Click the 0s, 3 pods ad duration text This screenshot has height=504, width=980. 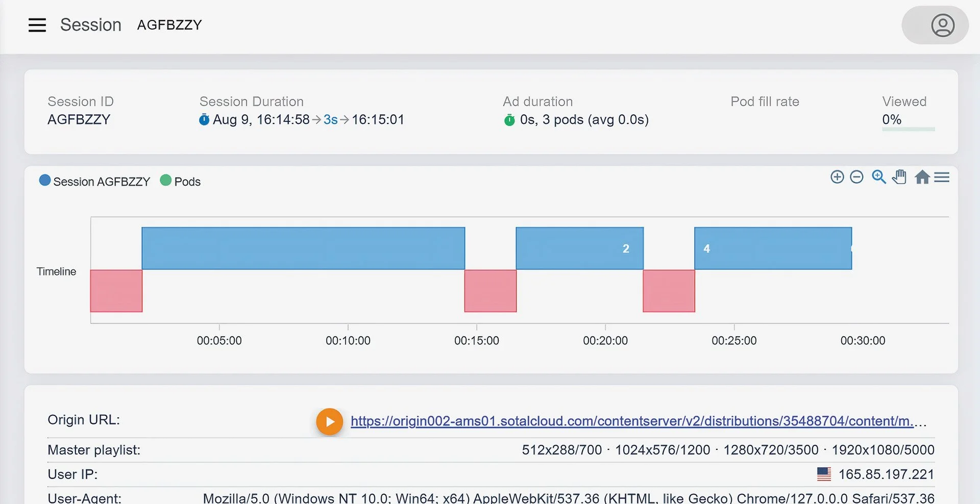584,119
